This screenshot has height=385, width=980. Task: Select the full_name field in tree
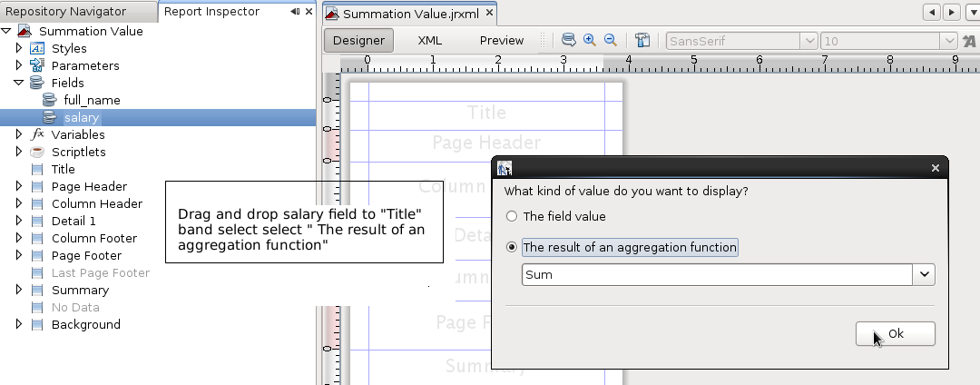92,100
